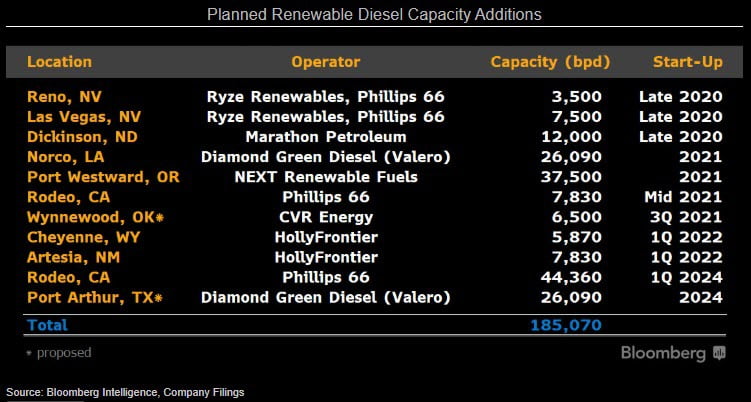
Task: Select the 'Port Westward, OR' location cell
Action: click(x=103, y=177)
